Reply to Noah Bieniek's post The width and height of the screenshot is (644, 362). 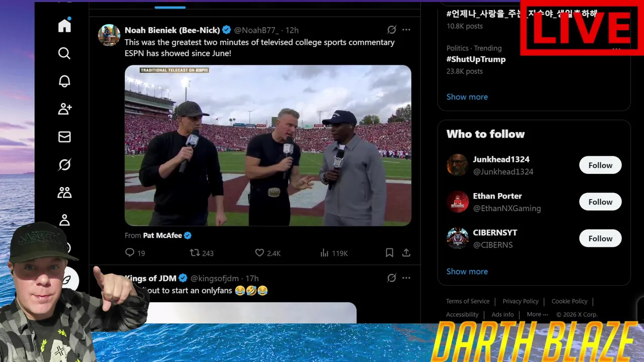point(130,253)
